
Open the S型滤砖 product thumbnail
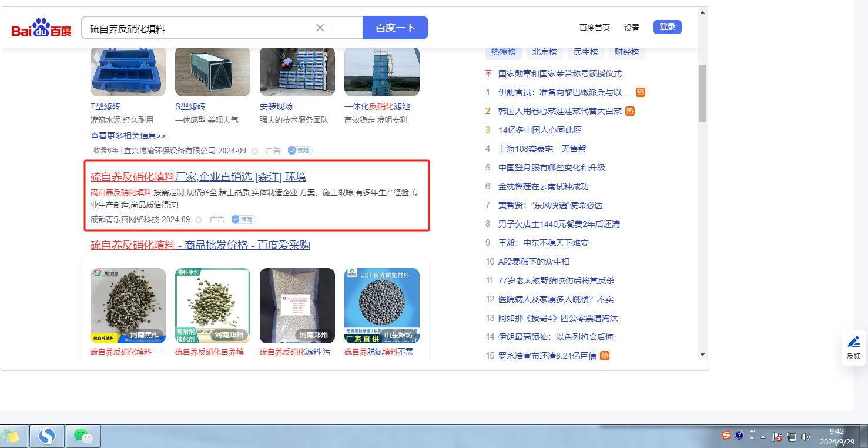point(213,72)
